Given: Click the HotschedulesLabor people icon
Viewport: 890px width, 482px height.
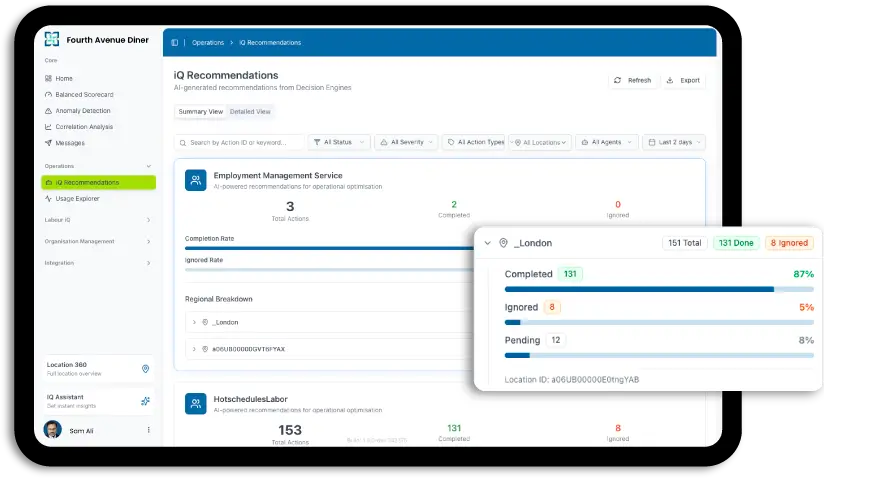Looking at the screenshot, I should click(x=196, y=403).
